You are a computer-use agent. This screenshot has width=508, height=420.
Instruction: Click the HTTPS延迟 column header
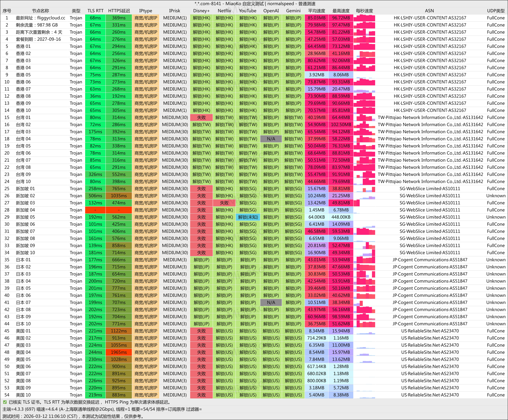(x=119, y=11)
